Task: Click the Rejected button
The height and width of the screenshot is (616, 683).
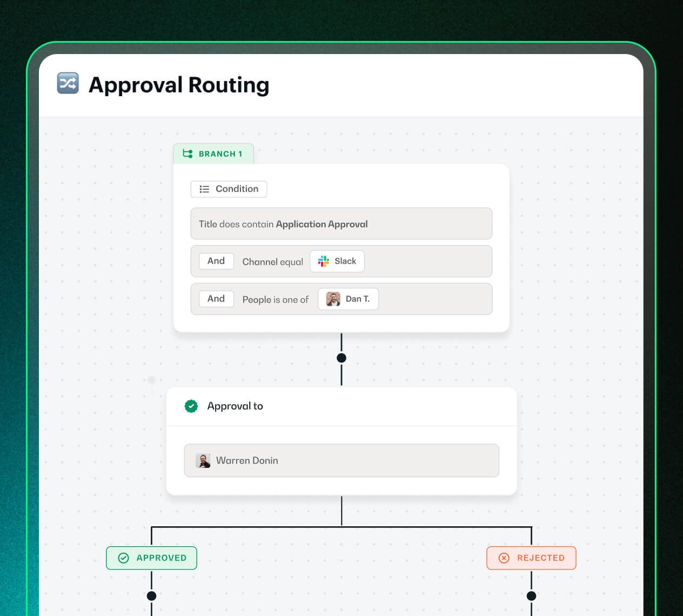Action: [x=531, y=558]
